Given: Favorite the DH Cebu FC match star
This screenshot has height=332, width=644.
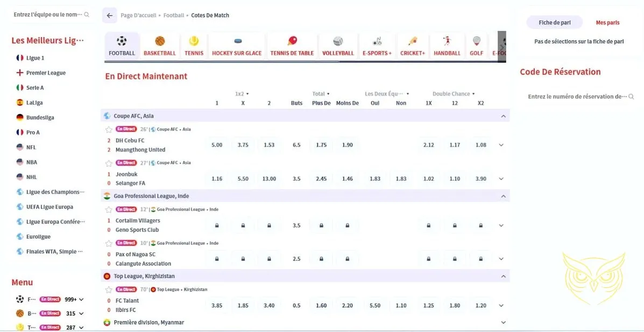Looking at the screenshot, I should pos(109,129).
